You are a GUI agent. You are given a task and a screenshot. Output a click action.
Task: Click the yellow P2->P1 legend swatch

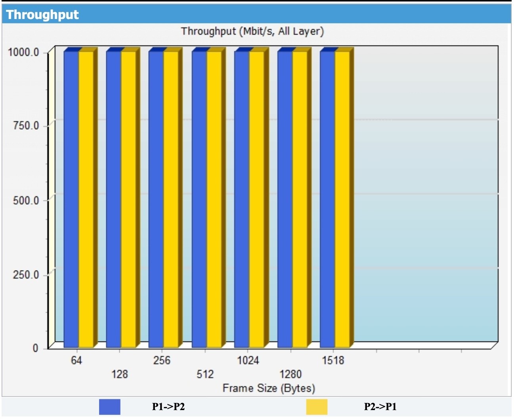coord(317,407)
